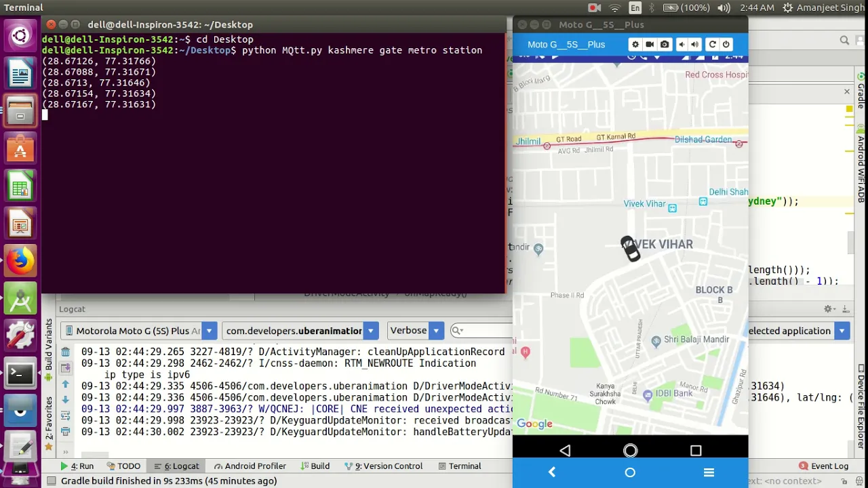The width and height of the screenshot is (868, 488).
Task: Open the Terminal tool tab in Android Studio
Action: click(459, 466)
